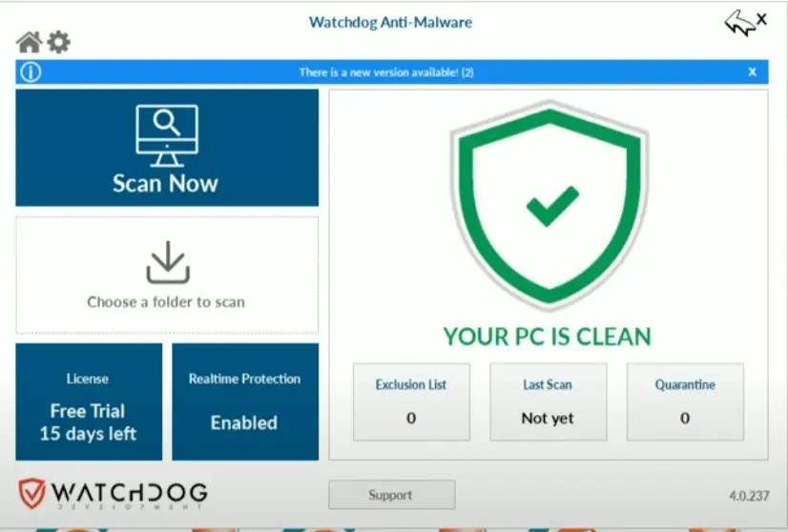The image size is (788, 532).
Task: Open the Quarantine box
Action: click(x=685, y=401)
